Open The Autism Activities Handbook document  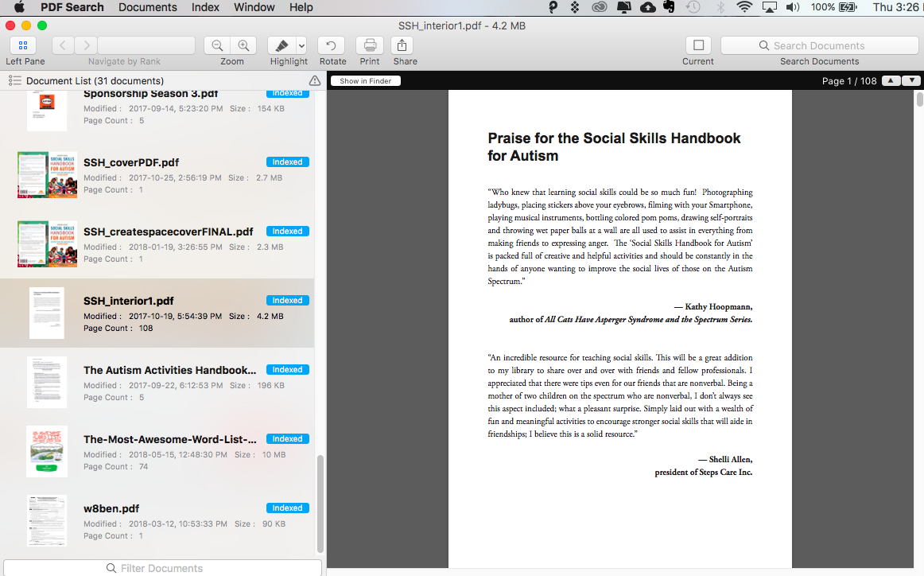[157, 383]
